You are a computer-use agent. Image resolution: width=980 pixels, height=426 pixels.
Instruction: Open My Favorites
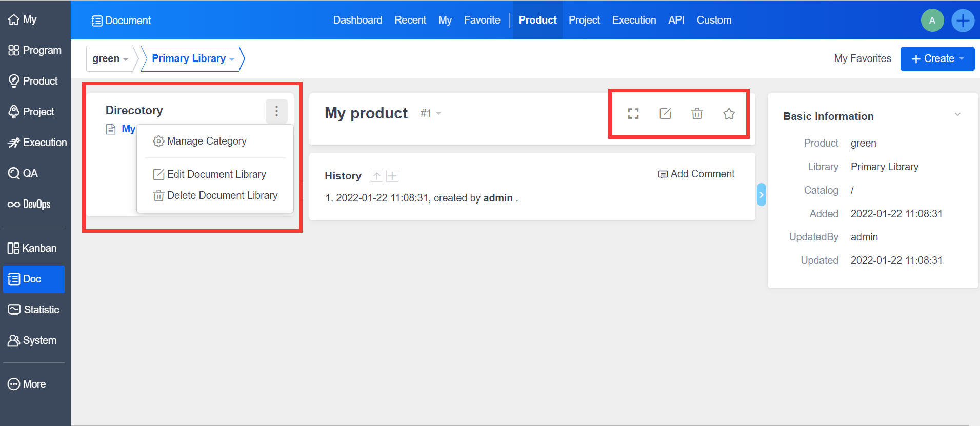pyautogui.click(x=862, y=59)
